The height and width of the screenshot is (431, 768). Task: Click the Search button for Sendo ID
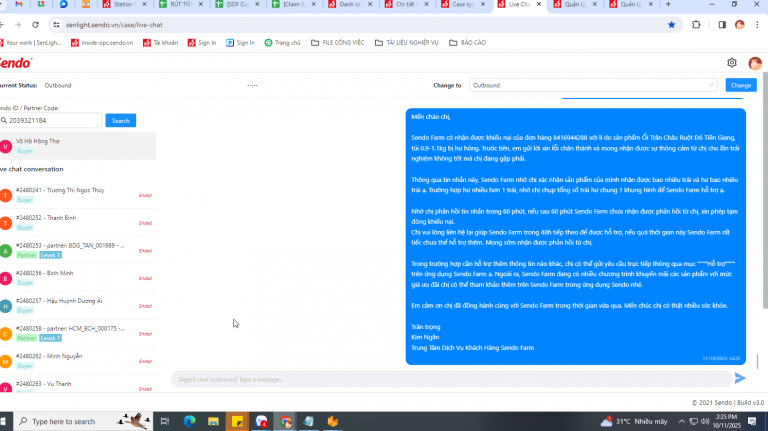click(120, 120)
